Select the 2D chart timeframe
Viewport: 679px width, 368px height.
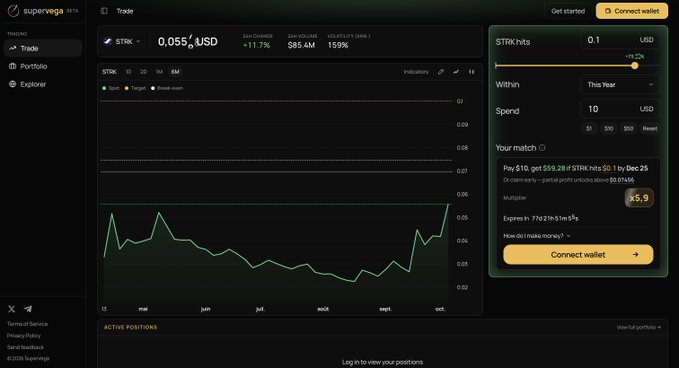click(x=143, y=72)
